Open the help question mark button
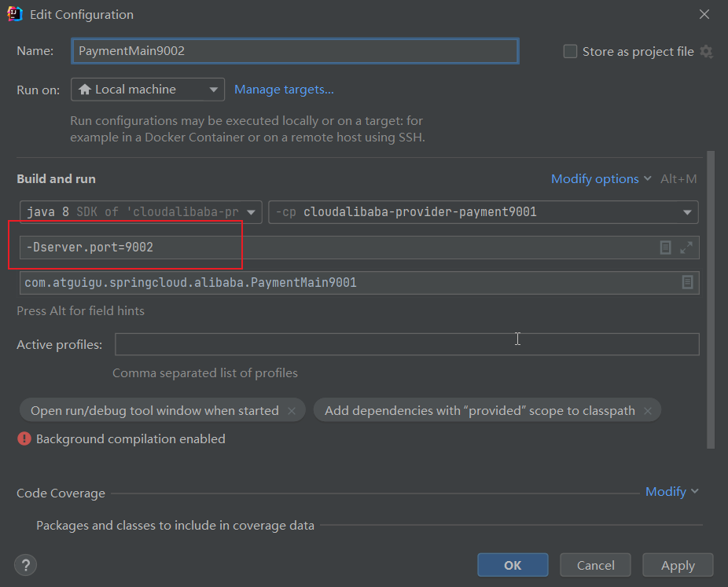728x587 pixels. tap(27, 564)
